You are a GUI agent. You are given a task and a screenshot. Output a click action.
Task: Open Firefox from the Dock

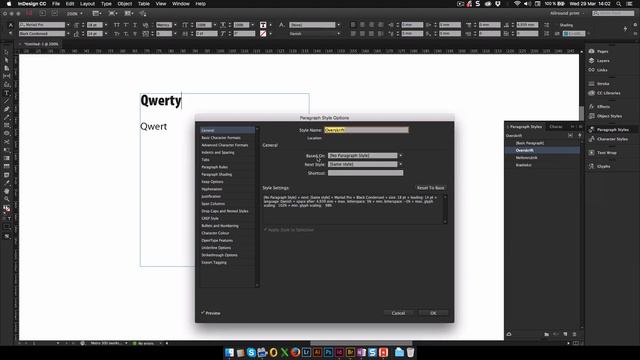(x=295, y=352)
